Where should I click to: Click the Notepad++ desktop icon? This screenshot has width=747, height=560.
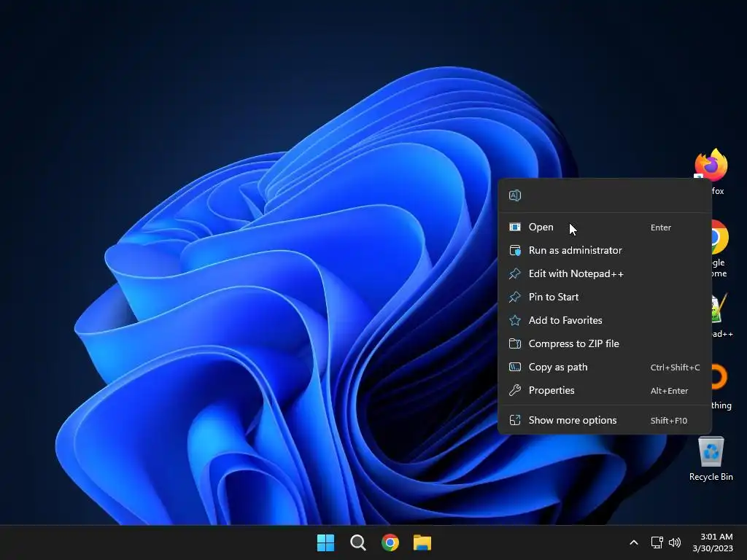[x=720, y=308]
